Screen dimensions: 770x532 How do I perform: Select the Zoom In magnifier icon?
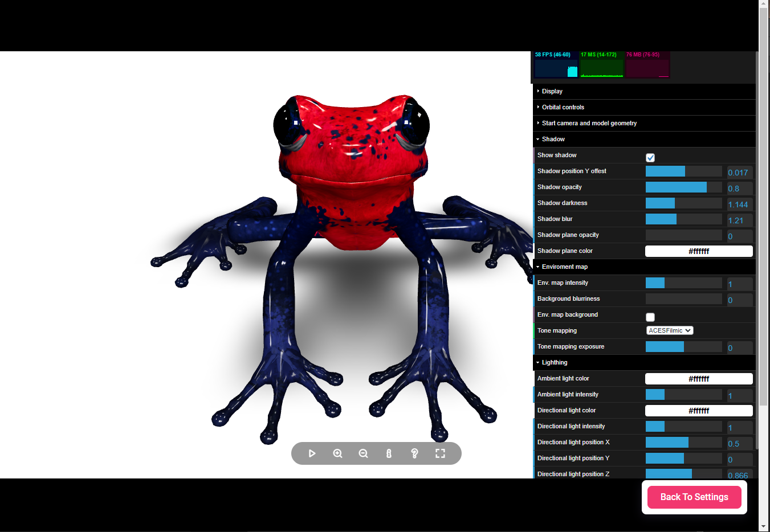pyautogui.click(x=337, y=453)
